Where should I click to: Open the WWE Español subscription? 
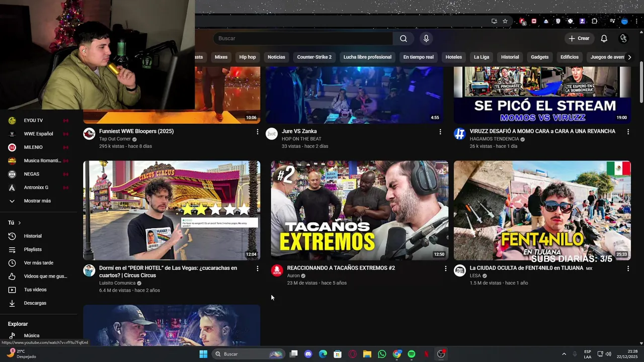pyautogui.click(x=38, y=134)
